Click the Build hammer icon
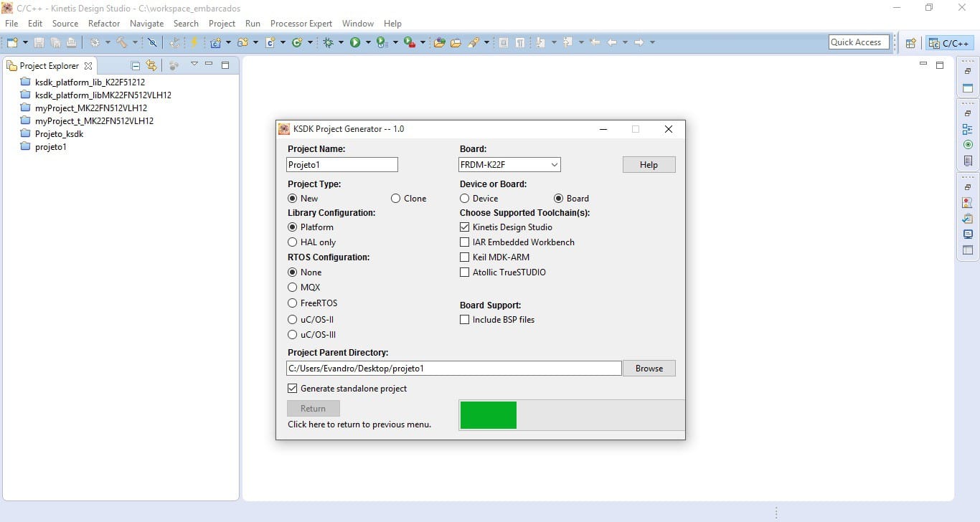This screenshot has width=980, height=522. (122, 43)
